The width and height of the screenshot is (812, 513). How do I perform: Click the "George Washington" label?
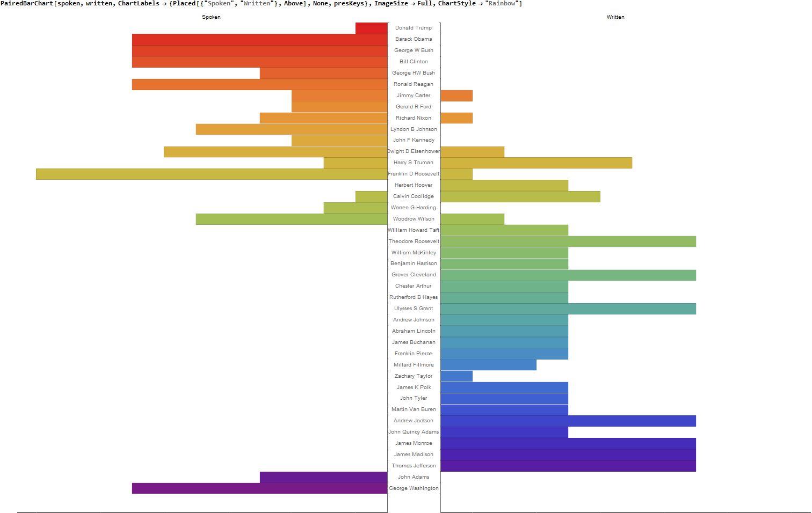[x=414, y=488]
